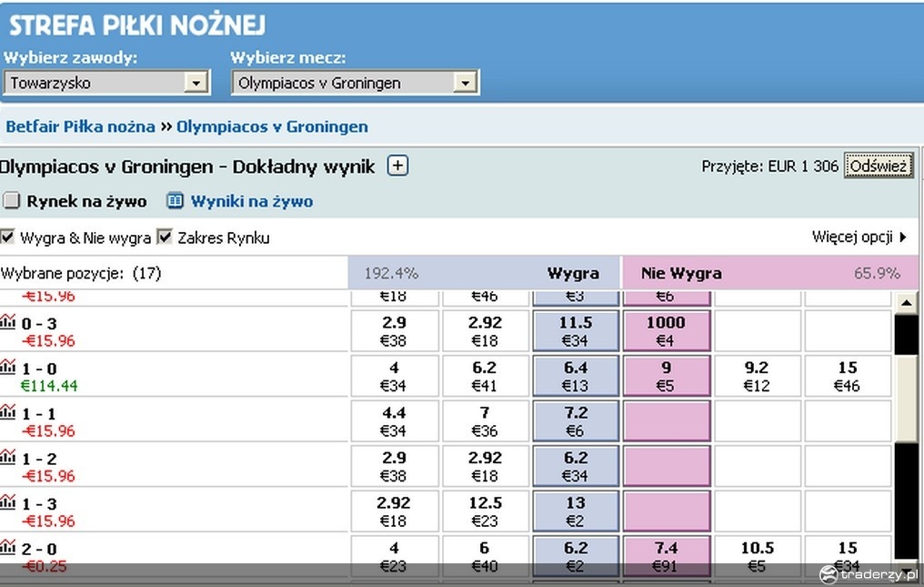
Task: Click the Wybrane pozycje: (17) label
Action: coord(81,273)
